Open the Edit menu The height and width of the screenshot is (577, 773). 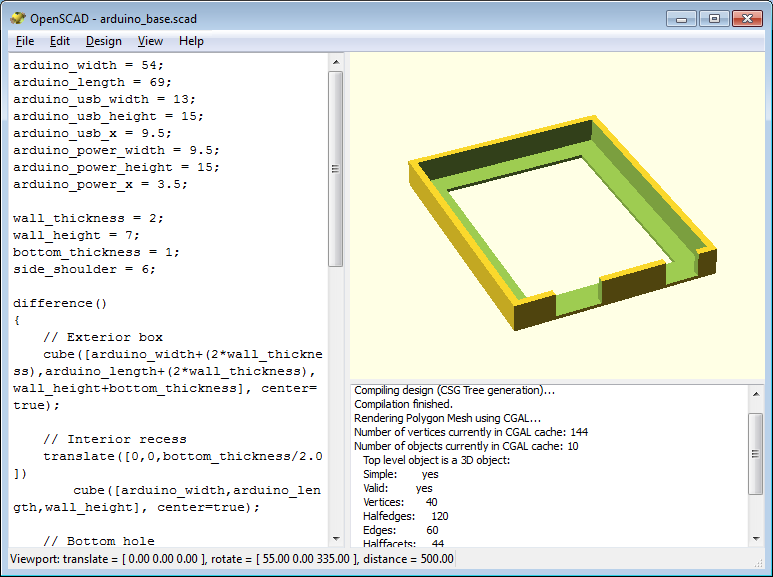tap(60, 41)
